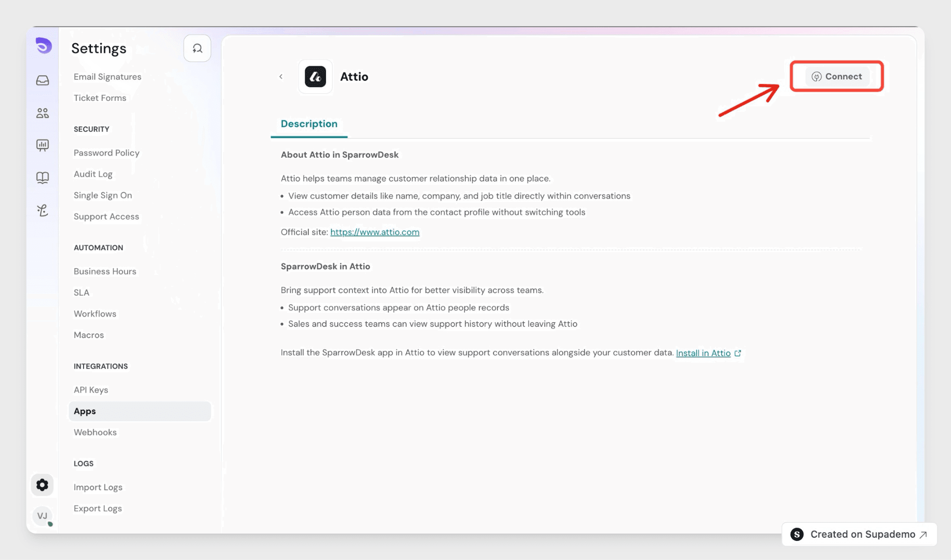Click the Created on Supademo badge

pos(859,534)
